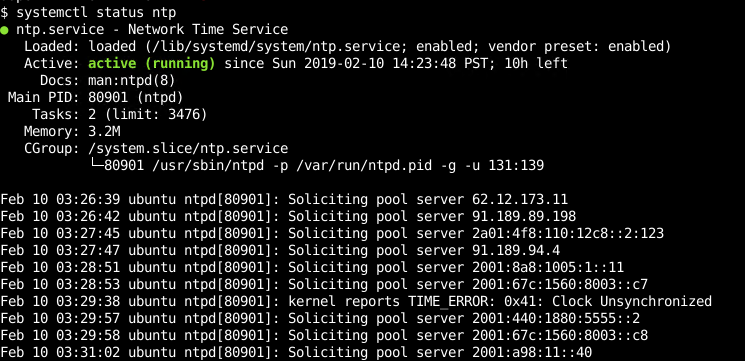745x361 pixels.
Task: Click the man:ntpd(8) docs reference
Action: (132, 80)
